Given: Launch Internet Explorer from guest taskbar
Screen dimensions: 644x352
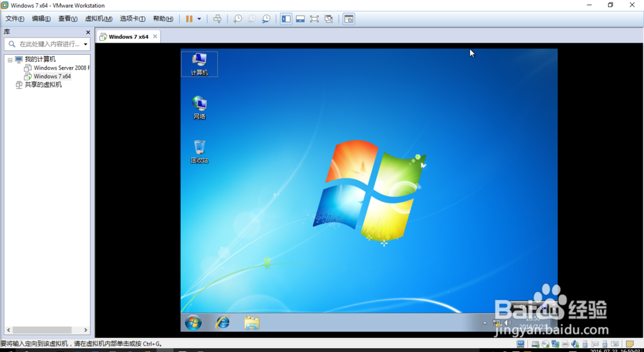Looking at the screenshot, I should [x=223, y=323].
